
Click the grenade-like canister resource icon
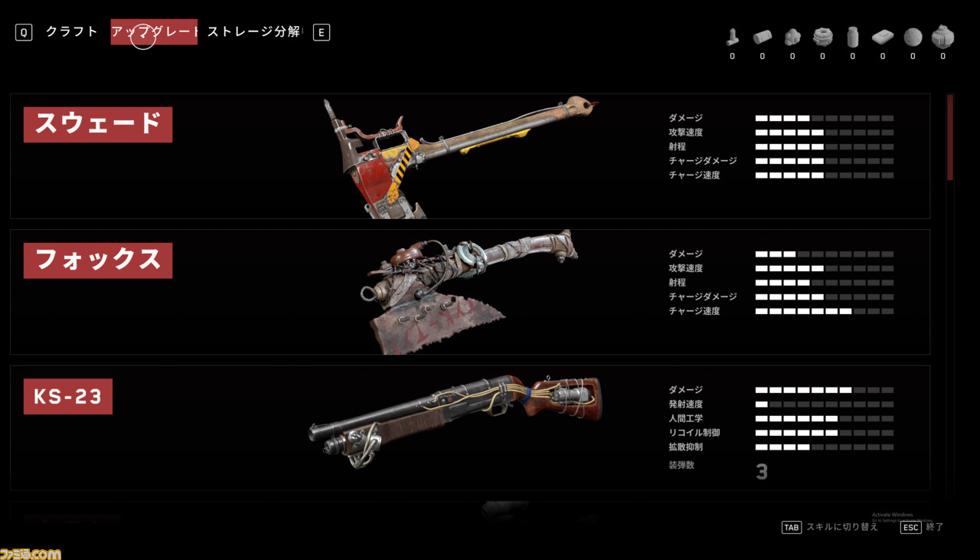click(x=942, y=37)
